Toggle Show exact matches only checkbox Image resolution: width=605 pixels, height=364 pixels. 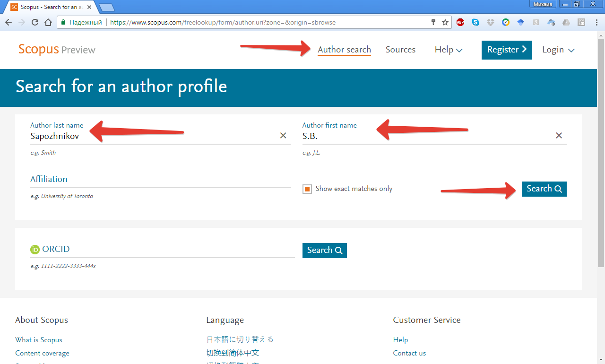pyautogui.click(x=307, y=189)
